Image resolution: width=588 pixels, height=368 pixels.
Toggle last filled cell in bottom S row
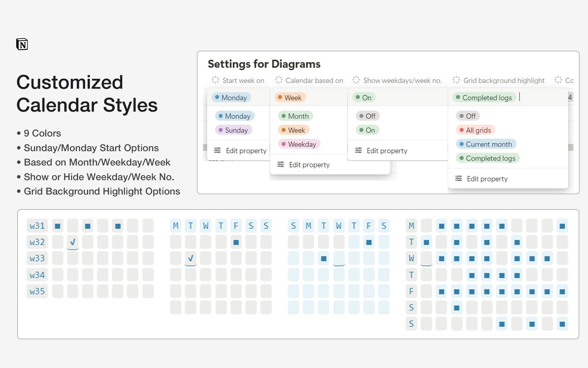[562, 324]
